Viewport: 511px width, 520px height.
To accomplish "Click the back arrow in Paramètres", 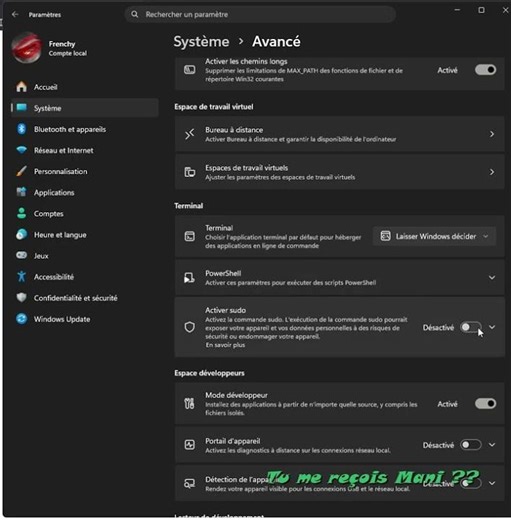I will click(x=15, y=14).
